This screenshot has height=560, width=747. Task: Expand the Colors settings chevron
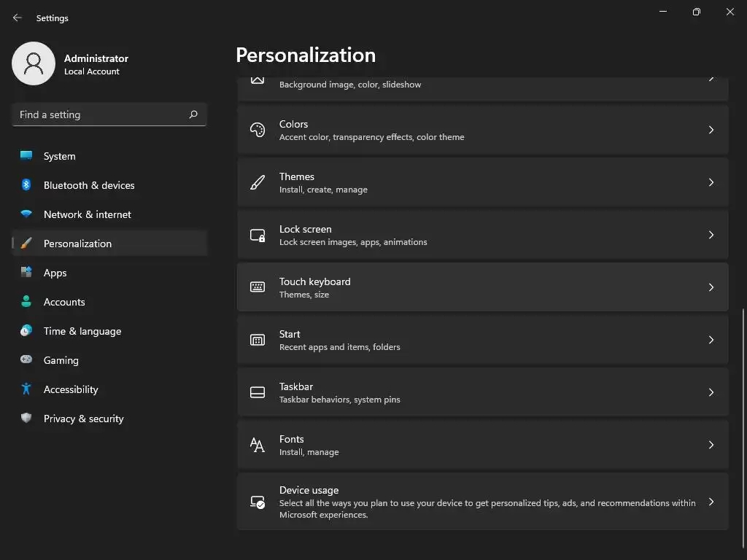tap(711, 130)
